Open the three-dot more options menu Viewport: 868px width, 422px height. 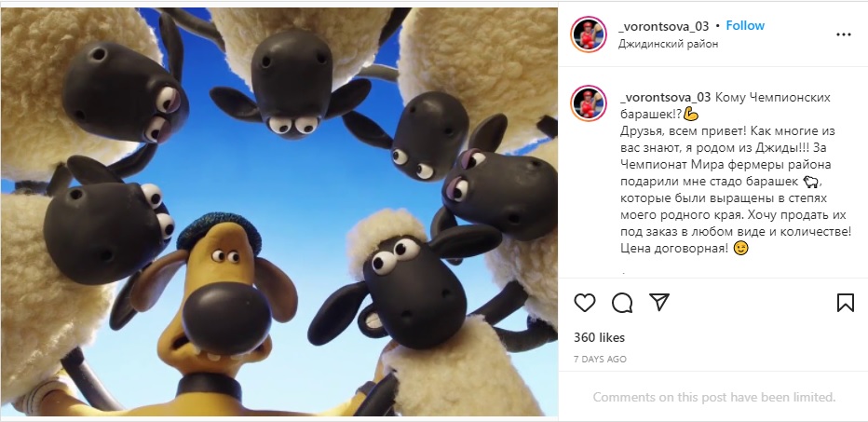[x=844, y=34]
